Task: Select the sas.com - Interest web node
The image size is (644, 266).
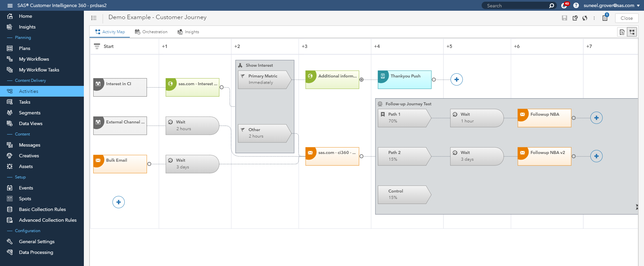Action: click(193, 88)
